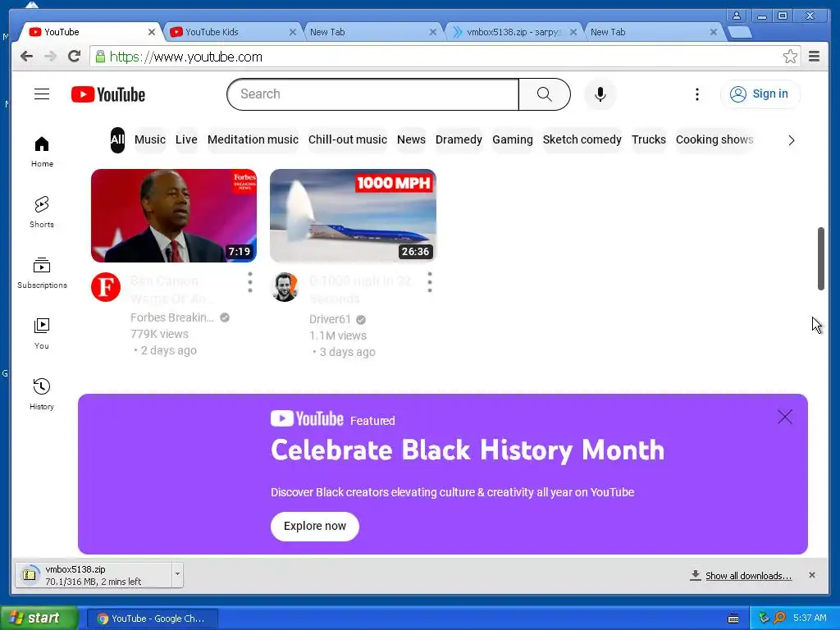
Task: Open History from sidebar
Action: tap(42, 395)
